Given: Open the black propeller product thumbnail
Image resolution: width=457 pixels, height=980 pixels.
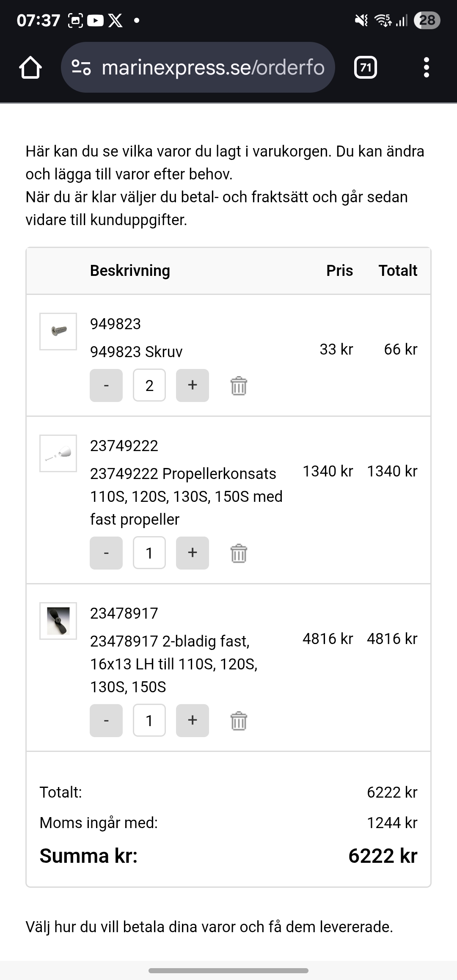Looking at the screenshot, I should tap(58, 621).
